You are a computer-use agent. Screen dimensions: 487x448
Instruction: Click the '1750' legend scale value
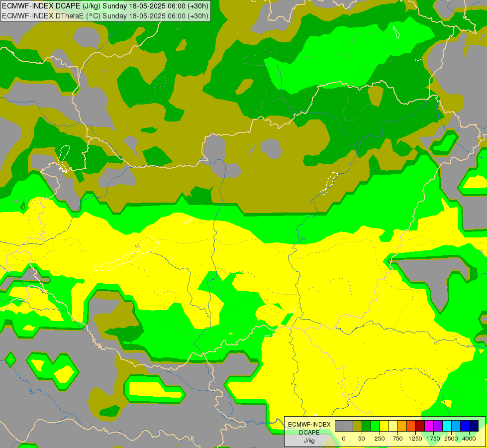click(x=433, y=439)
